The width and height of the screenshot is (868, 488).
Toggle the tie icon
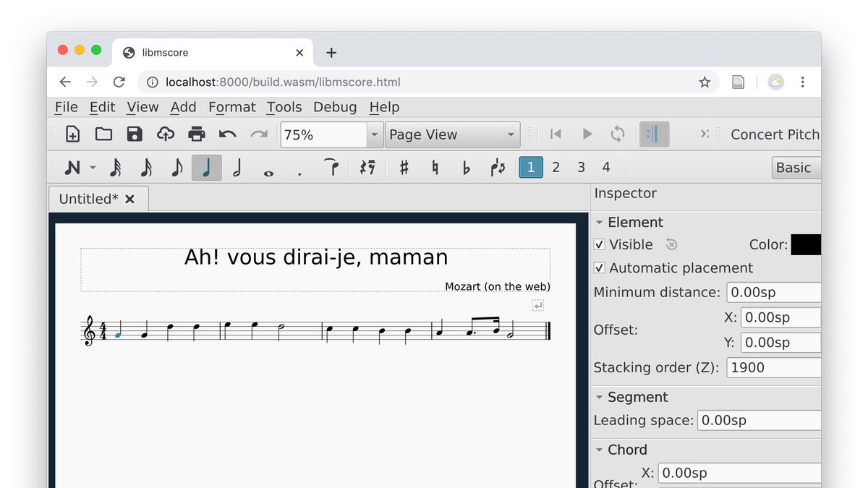pos(331,166)
